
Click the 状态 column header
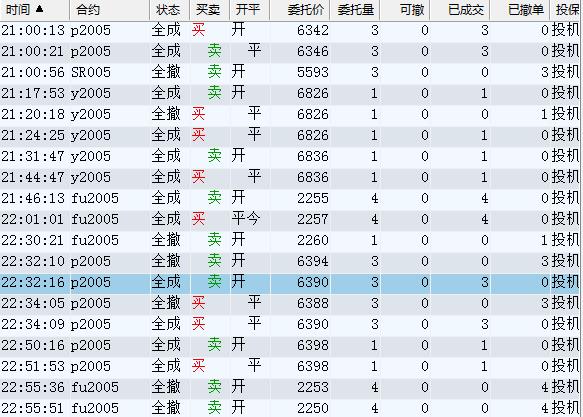click(169, 10)
